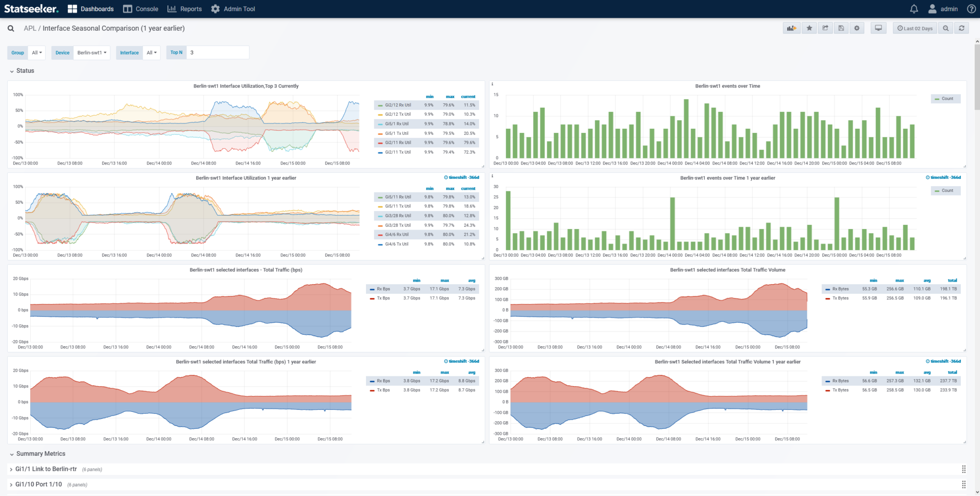980x496 pixels.
Task: Toggle Tx Bps series in Total Traffic legend
Action: coord(383,298)
